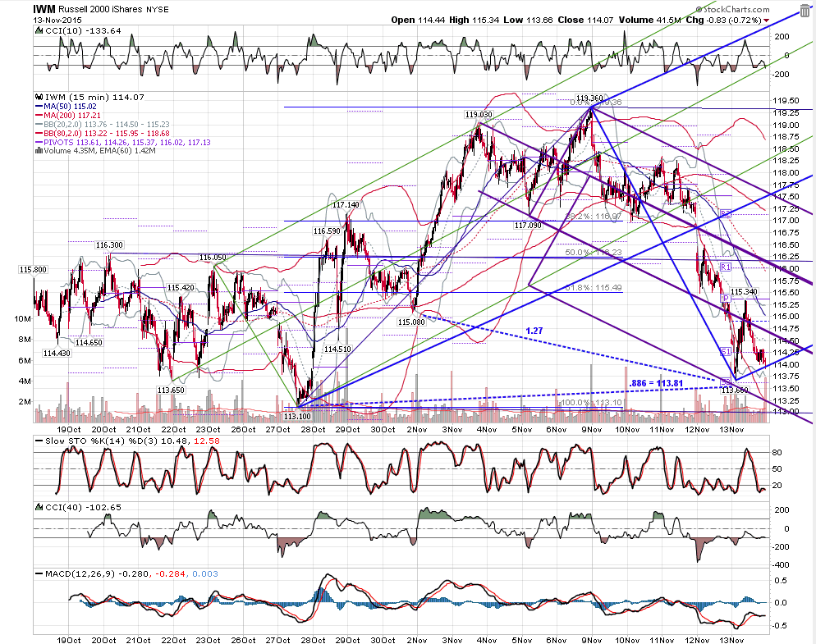This screenshot has width=816, height=644.
Task: Click the 114.510 price label
Action: pos(337,349)
